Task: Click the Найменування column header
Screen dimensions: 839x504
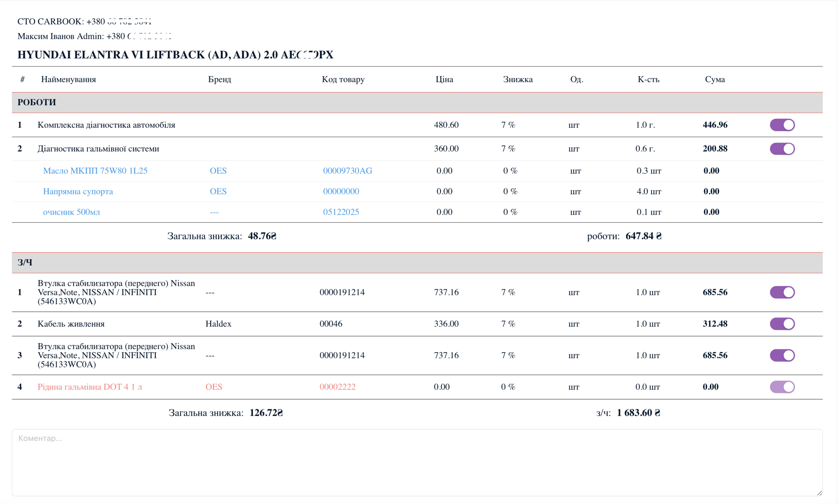Action: coord(68,79)
